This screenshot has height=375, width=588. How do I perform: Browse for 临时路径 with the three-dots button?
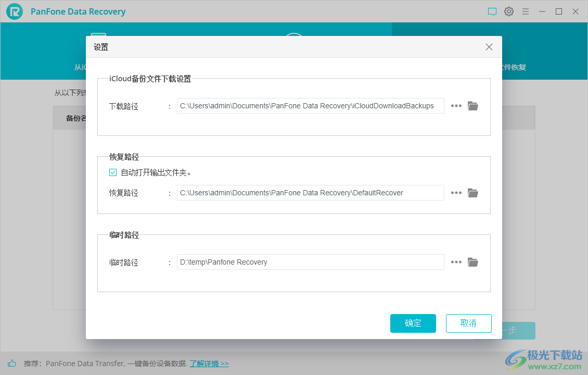click(456, 262)
